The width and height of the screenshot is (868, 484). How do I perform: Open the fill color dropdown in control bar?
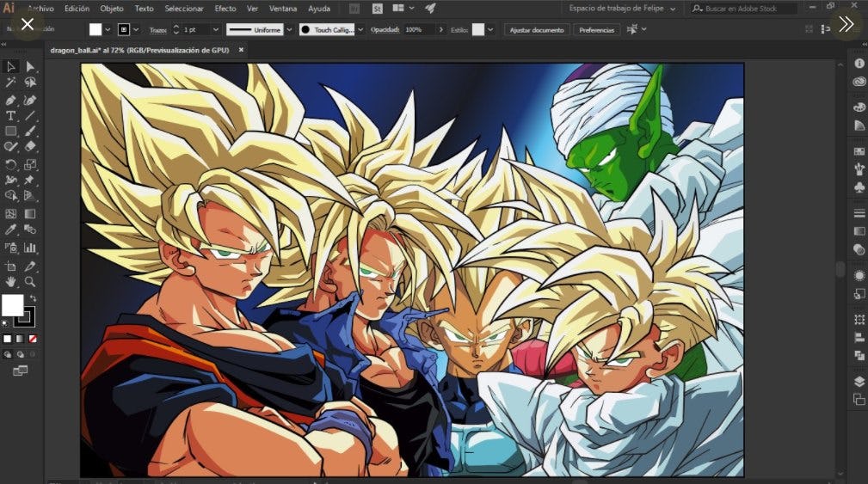[x=108, y=30]
